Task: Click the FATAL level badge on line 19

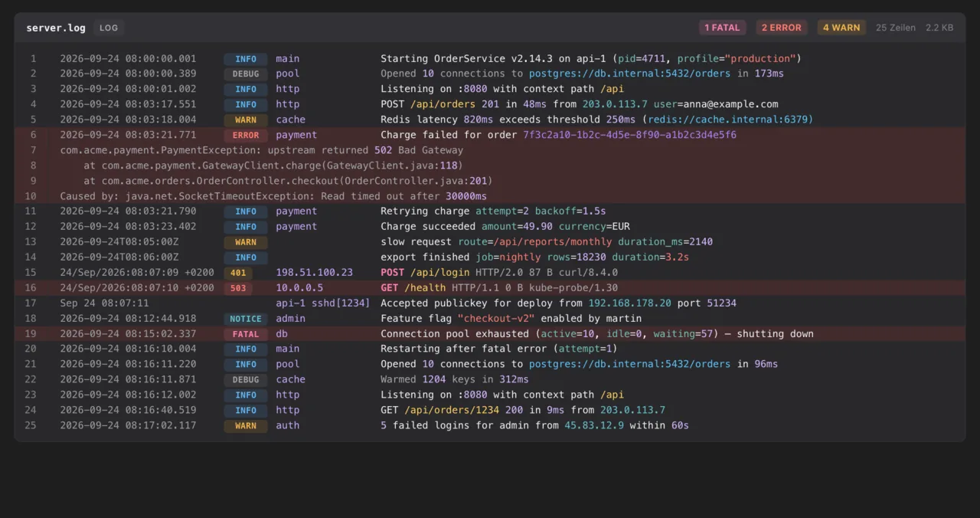Action: (246, 334)
